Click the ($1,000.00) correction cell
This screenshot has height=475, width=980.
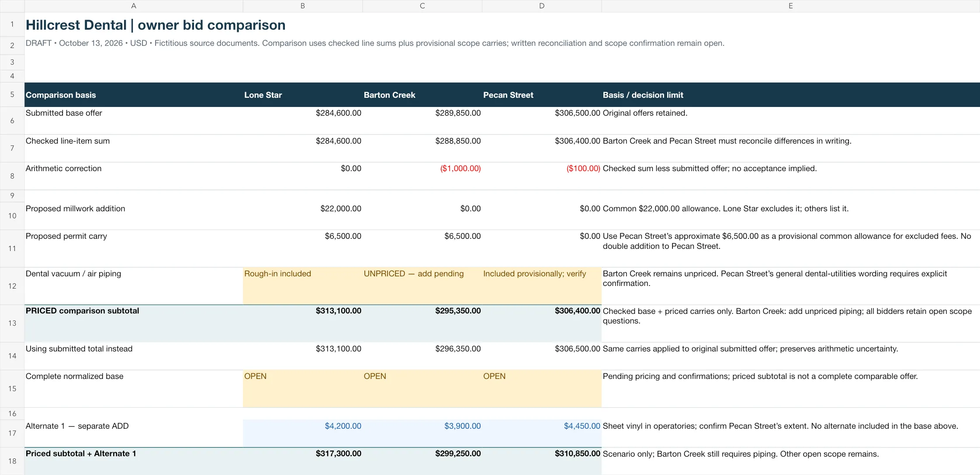[x=422, y=176]
